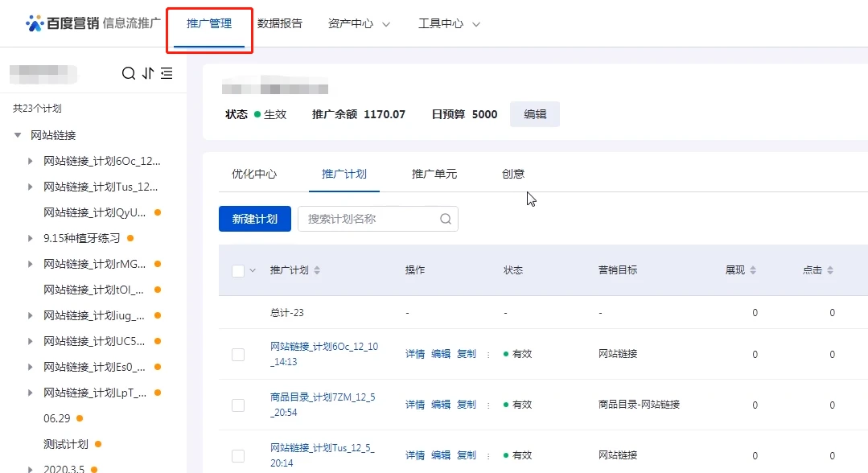Expand the 9.15种植牙练习 tree node
This screenshot has height=473, width=868.
pos(31,238)
